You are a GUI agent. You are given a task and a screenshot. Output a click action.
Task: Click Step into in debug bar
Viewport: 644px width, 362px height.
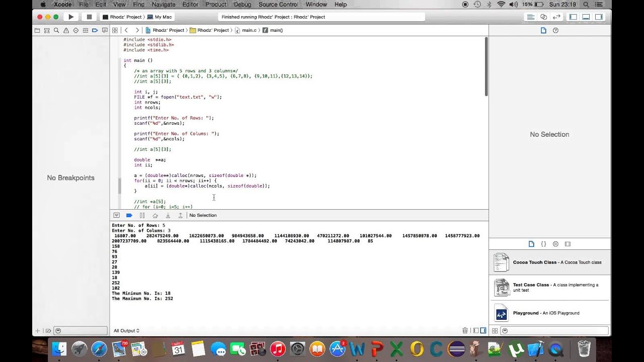tap(168, 215)
